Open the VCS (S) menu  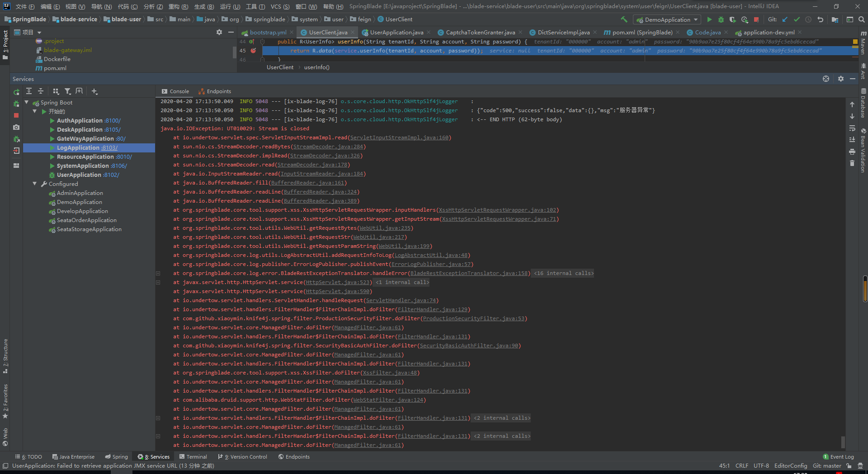[280, 6]
